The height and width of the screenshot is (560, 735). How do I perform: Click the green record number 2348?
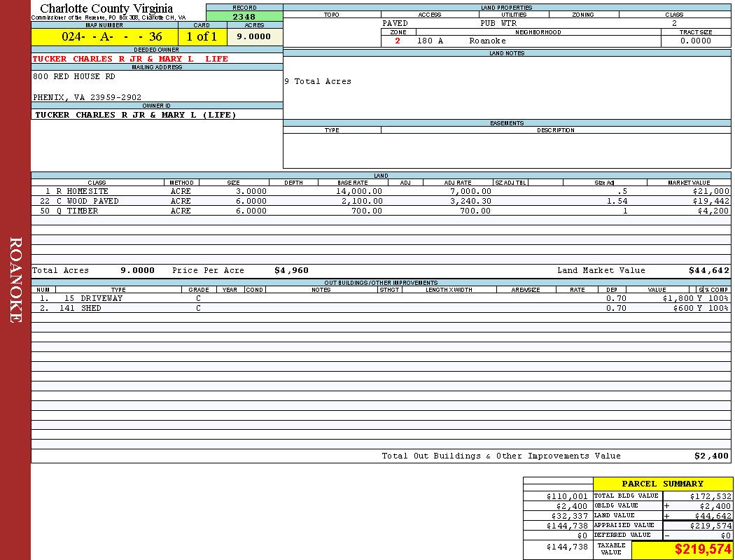click(x=244, y=16)
